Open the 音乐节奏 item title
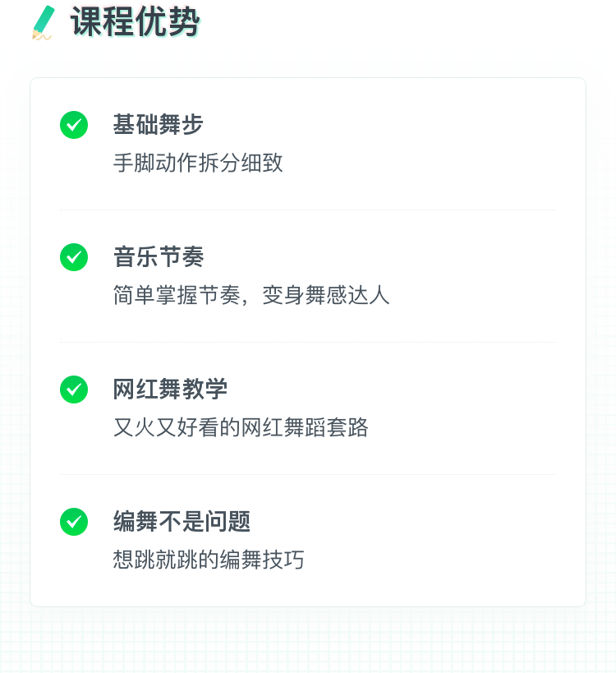The height and width of the screenshot is (673, 616). [x=158, y=257]
